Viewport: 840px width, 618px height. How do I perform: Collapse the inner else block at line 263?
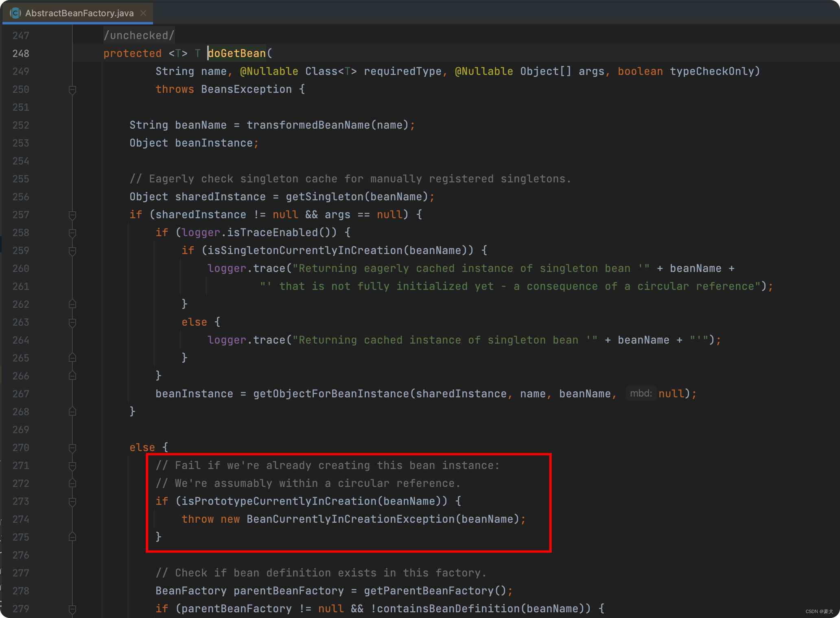72,322
